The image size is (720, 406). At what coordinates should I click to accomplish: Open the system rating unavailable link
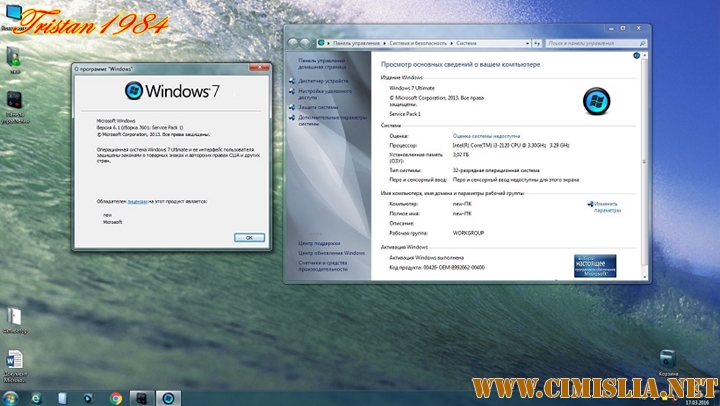coord(486,135)
